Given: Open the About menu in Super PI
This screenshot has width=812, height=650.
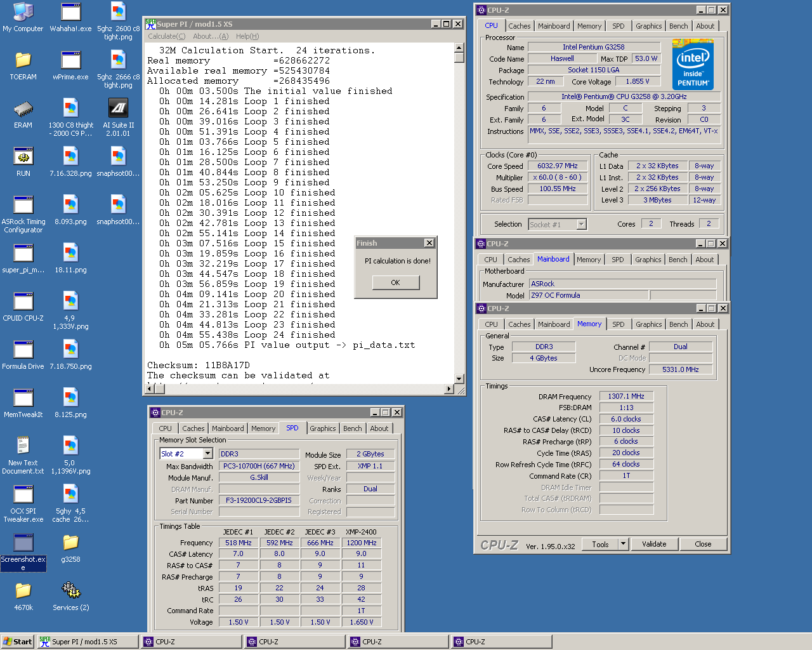Looking at the screenshot, I should tap(211, 36).
